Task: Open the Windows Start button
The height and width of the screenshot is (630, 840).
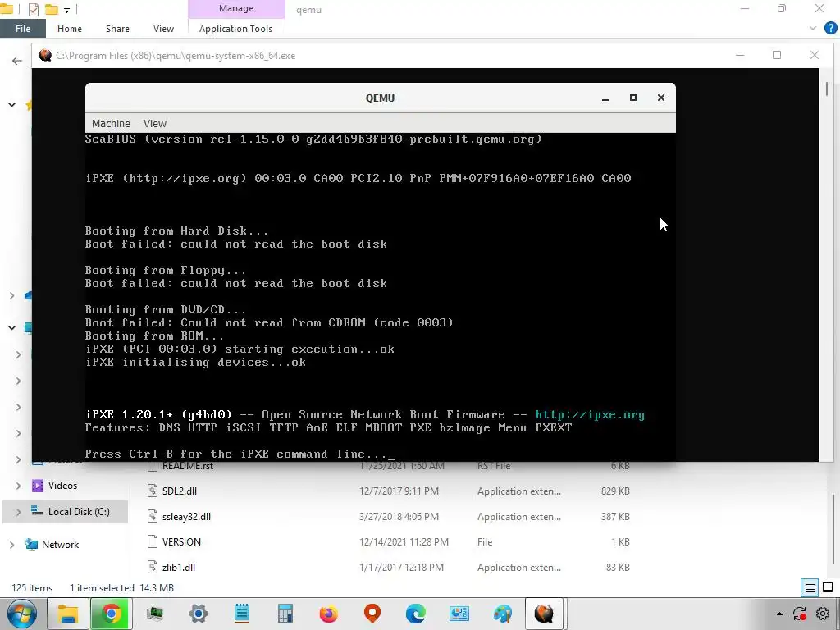Action: 22,614
